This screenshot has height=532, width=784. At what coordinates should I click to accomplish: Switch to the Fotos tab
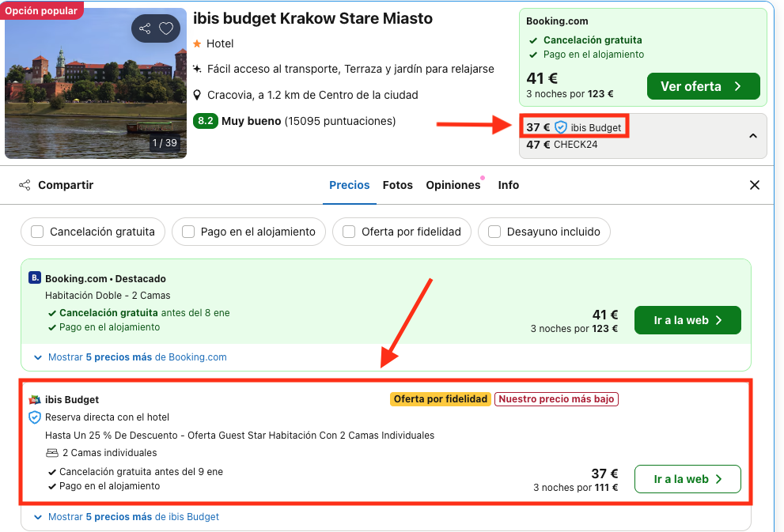click(x=397, y=185)
